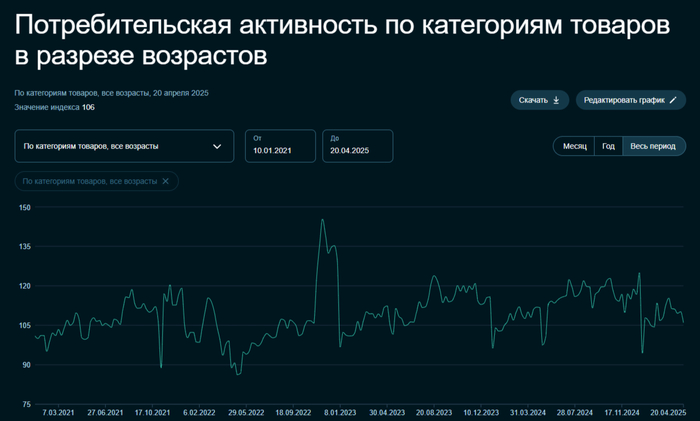The width and height of the screenshot is (700, 421).
Task: Click the 17.11.2024 x-axis date label
Action: click(621, 412)
